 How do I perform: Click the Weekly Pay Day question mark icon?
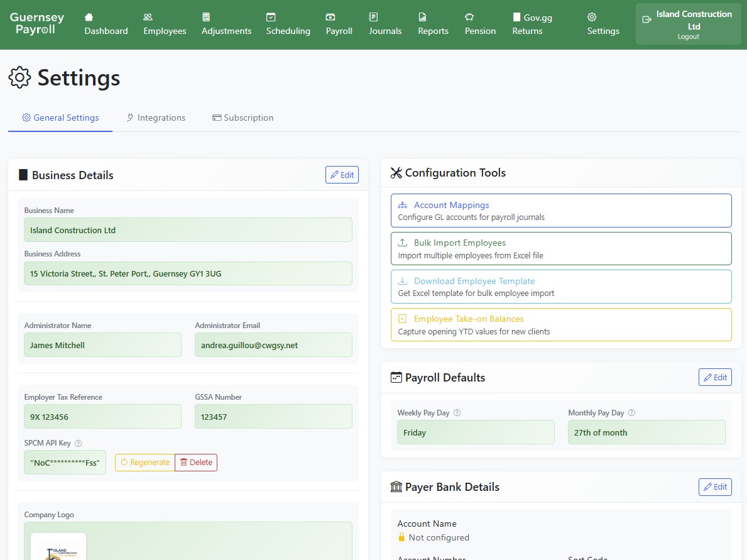pos(457,413)
